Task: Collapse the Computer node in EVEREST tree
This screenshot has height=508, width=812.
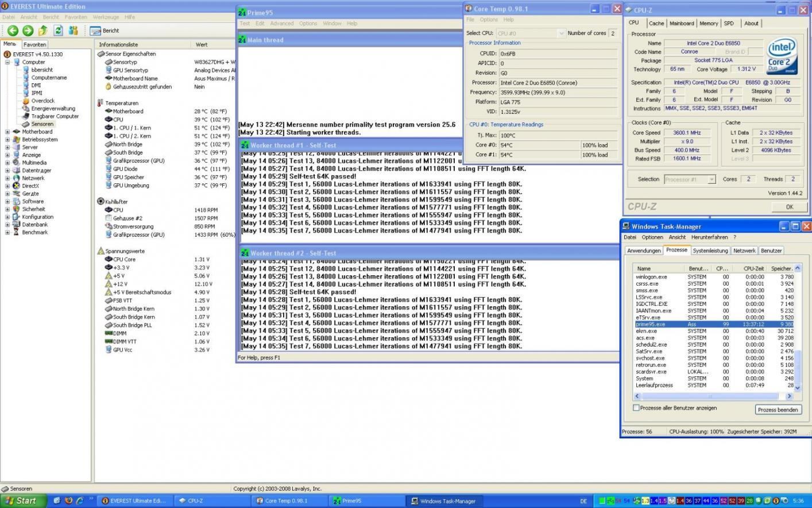Action: [x=7, y=62]
